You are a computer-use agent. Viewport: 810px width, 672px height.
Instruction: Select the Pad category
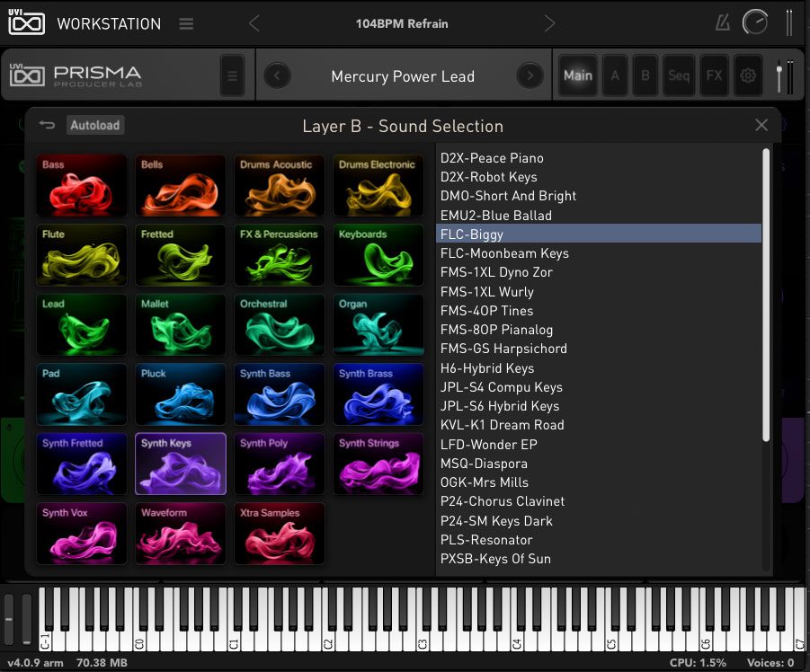pos(82,394)
